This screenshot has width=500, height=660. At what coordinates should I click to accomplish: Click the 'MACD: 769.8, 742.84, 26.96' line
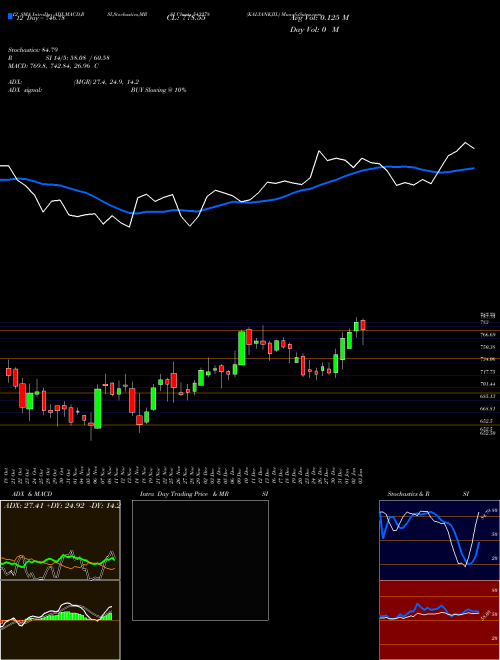53,66
